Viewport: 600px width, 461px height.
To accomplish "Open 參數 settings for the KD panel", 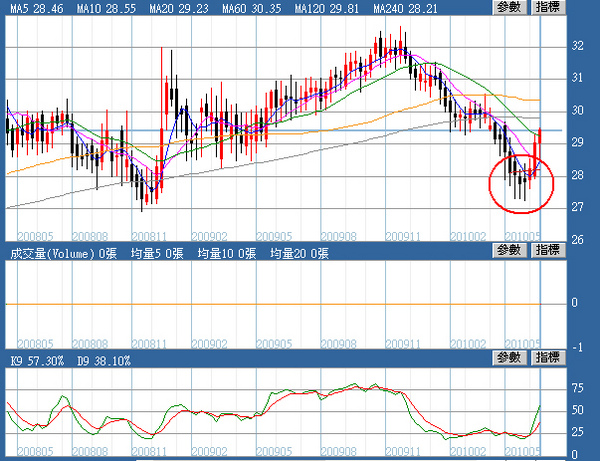I will tap(512, 358).
